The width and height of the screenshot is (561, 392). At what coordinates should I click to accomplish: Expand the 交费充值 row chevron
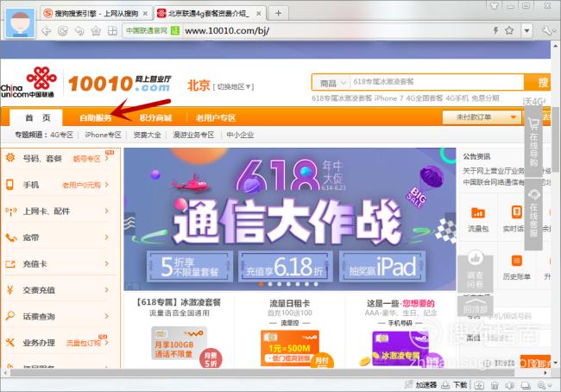tap(107, 289)
